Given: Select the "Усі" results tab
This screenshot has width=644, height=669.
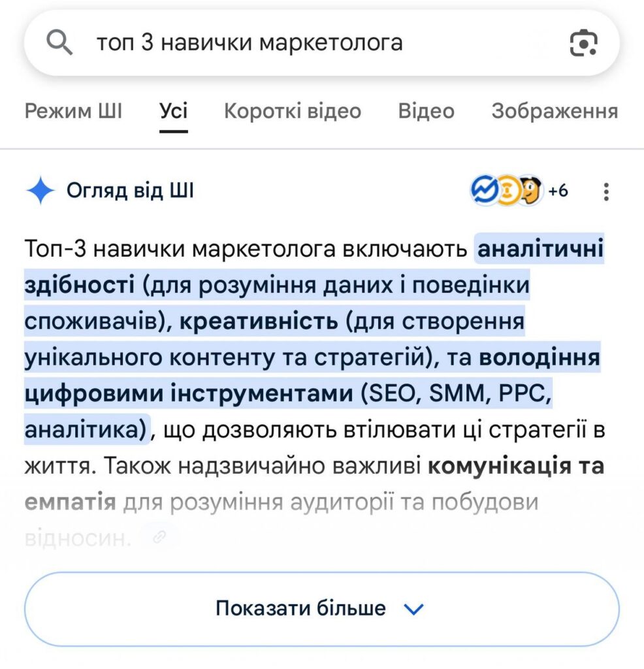Looking at the screenshot, I should coord(174,111).
